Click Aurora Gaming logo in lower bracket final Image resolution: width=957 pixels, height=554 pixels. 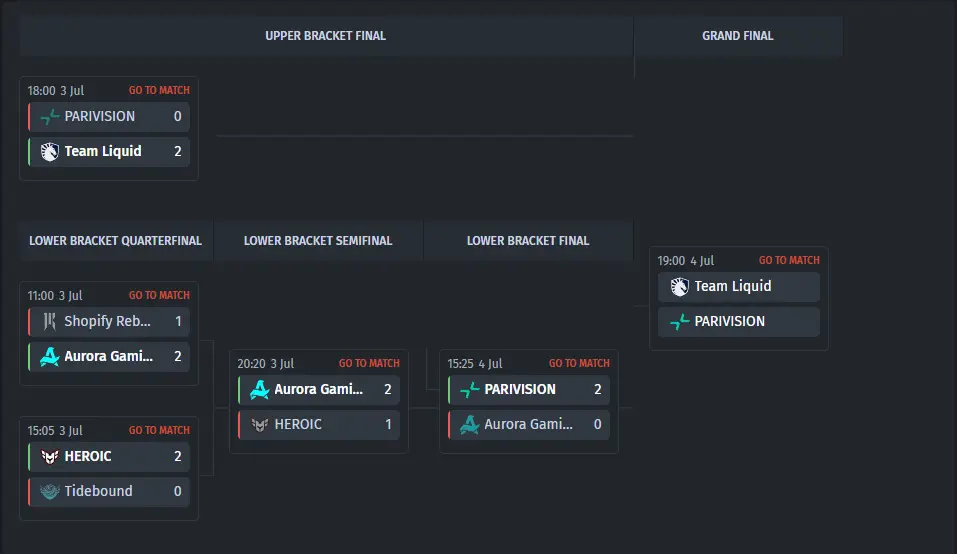pos(469,424)
